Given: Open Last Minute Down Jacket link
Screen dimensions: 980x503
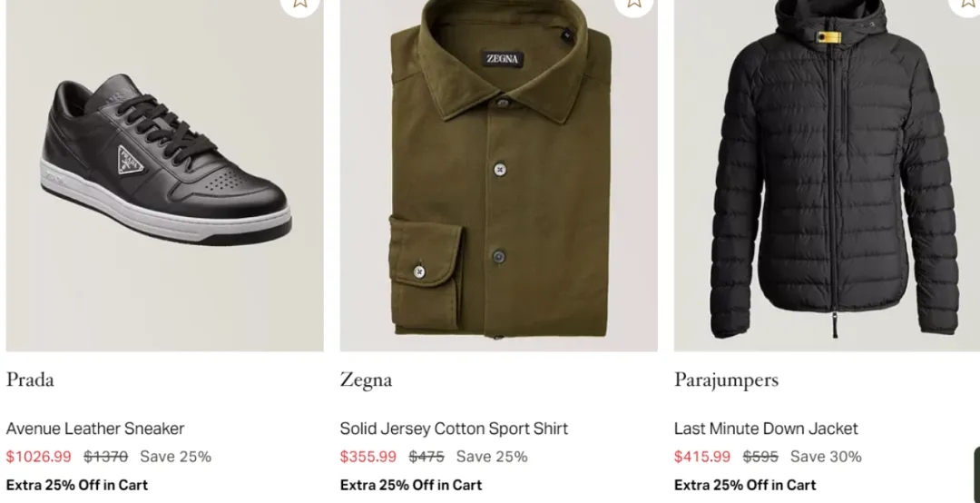Looking at the screenshot, I should pos(766,429).
